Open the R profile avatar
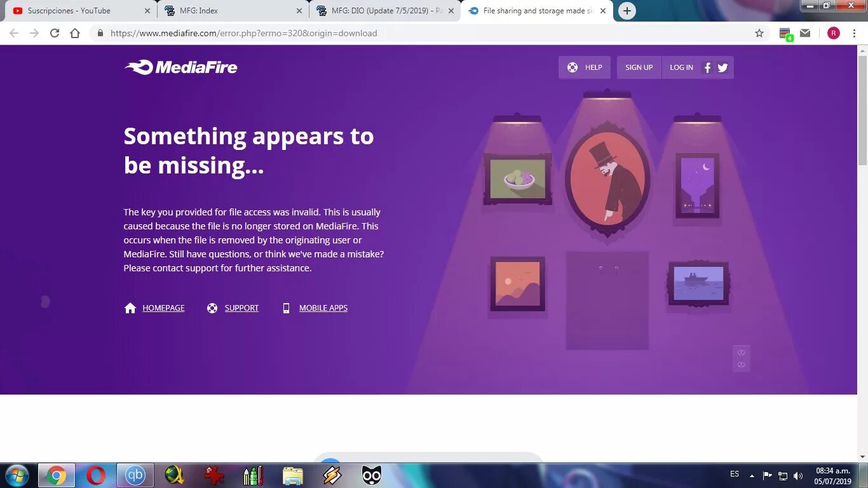Image resolution: width=868 pixels, height=488 pixels. tap(834, 33)
